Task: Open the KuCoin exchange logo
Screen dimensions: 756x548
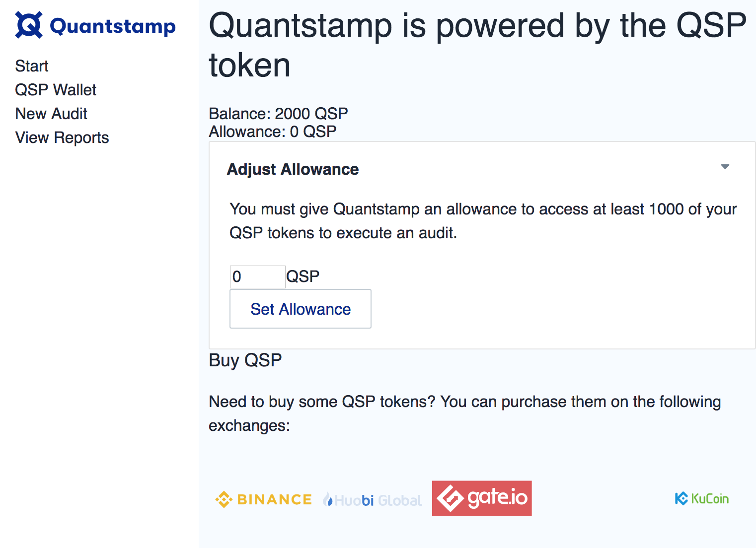Action: pyautogui.click(x=701, y=498)
